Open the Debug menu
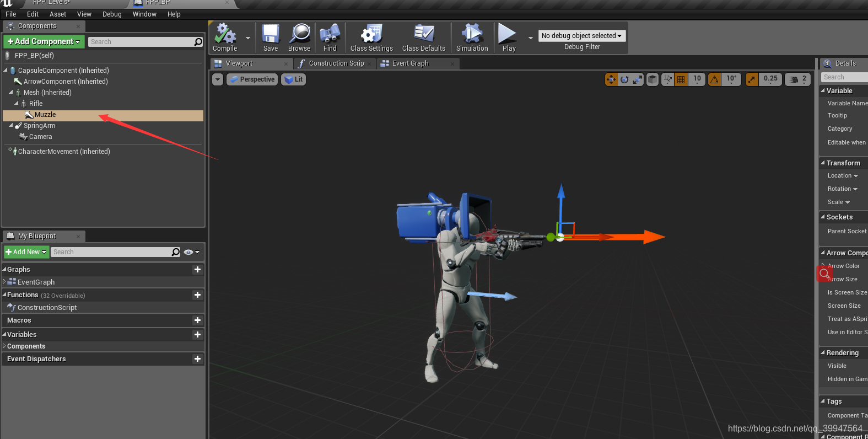 click(112, 14)
